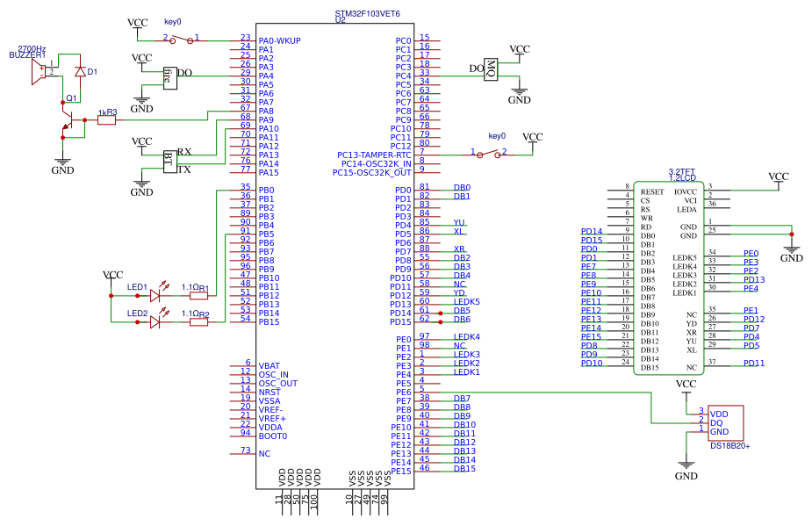The height and width of the screenshot is (526, 812).
Task: Click the VREF+ pin label
Action: (272, 419)
